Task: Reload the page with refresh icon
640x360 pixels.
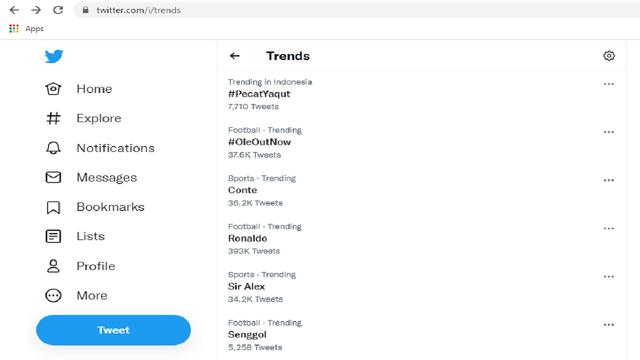Action: pyautogui.click(x=58, y=10)
